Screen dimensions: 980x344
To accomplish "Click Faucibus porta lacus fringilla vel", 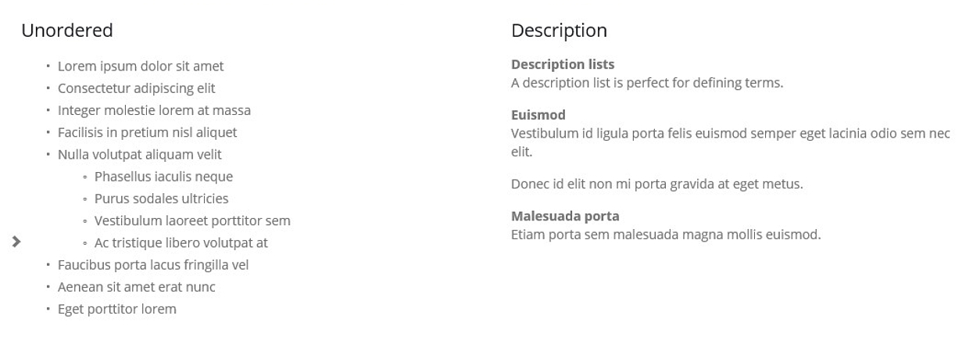I will (x=153, y=265).
